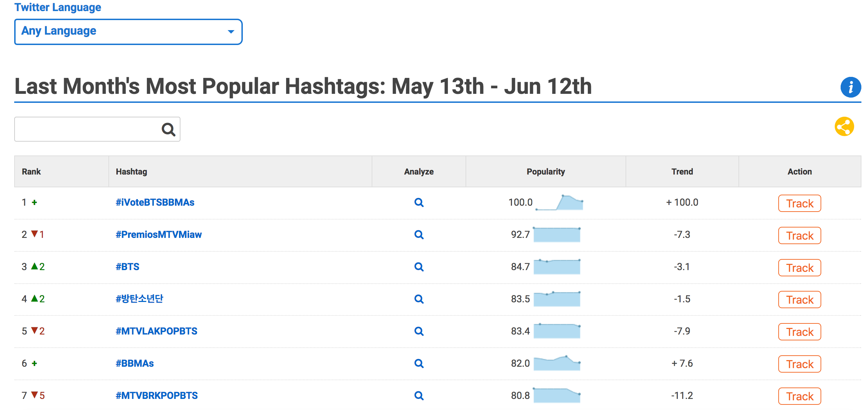The width and height of the screenshot is (868, 410).
Task: Click the analyze magnifier for #BTS
Action: [x=419, y=267]
